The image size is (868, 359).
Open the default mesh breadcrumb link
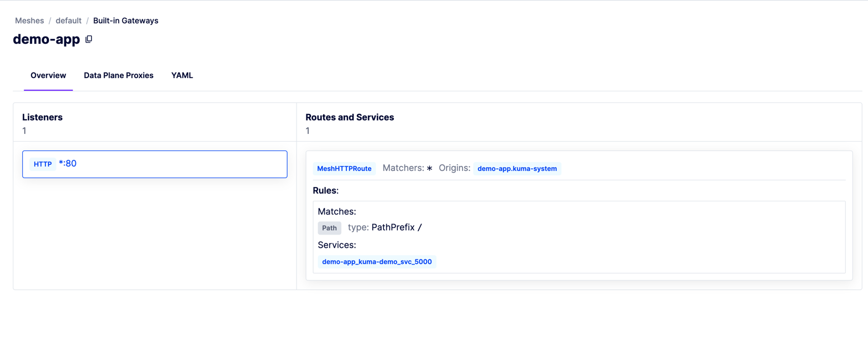[x=68, y=20]
